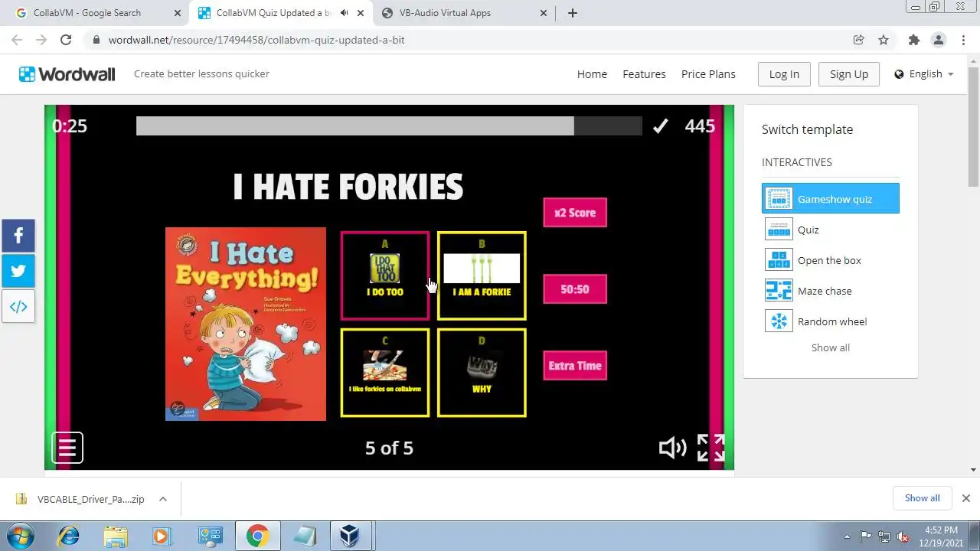Reload the page in Chrome
980x551 pixels.
pyautogui.click(x=66, y=40)
